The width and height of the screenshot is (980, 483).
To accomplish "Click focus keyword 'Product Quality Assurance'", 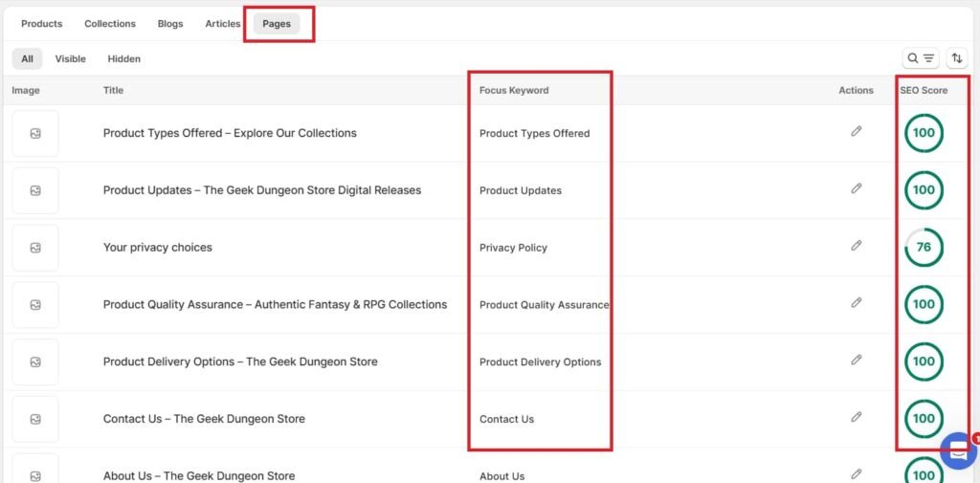I will click(544, 305).
